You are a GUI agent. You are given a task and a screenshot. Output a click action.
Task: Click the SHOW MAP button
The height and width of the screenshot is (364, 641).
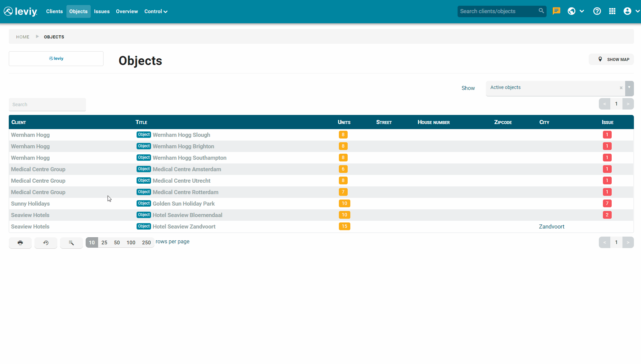click(x=611, y=59)
